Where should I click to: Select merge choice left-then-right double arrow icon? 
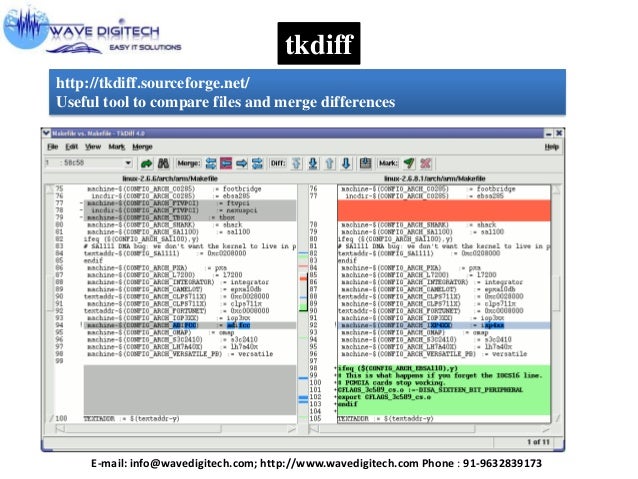pos(211,164)
